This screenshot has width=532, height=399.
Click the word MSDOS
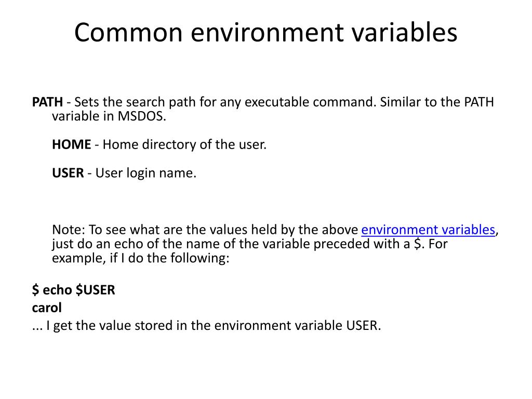coord(142,116)
